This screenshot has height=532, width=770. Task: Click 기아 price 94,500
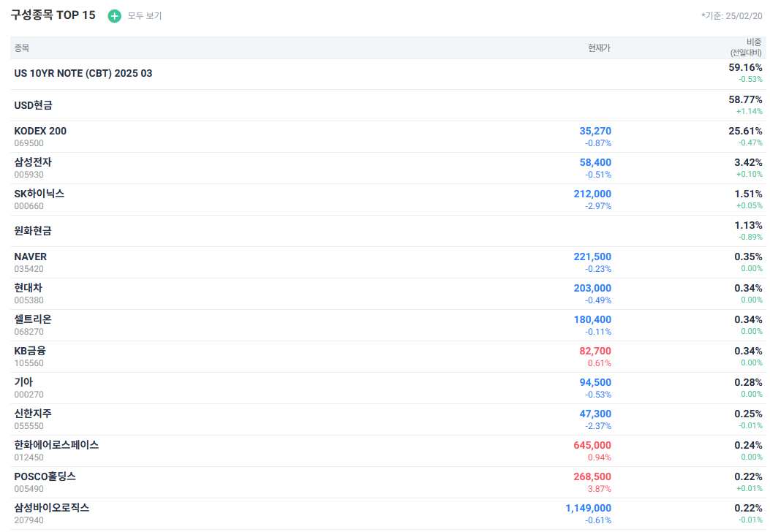[595, 382]
